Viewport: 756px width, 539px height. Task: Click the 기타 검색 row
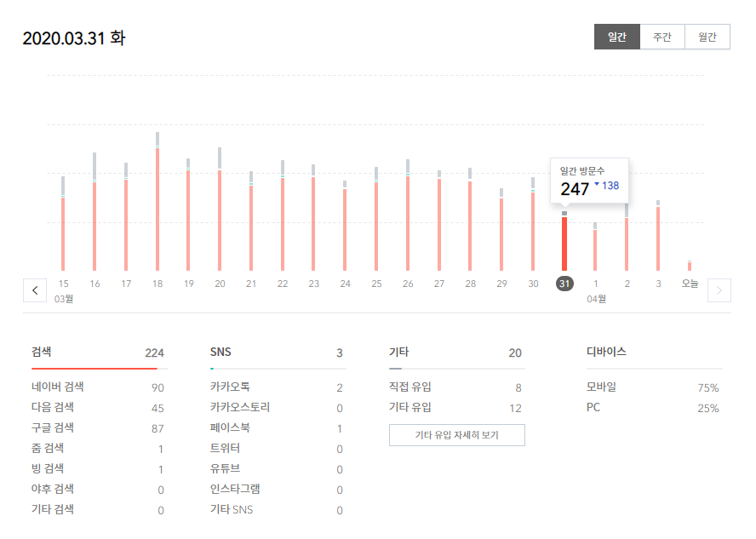coord(98,509)
